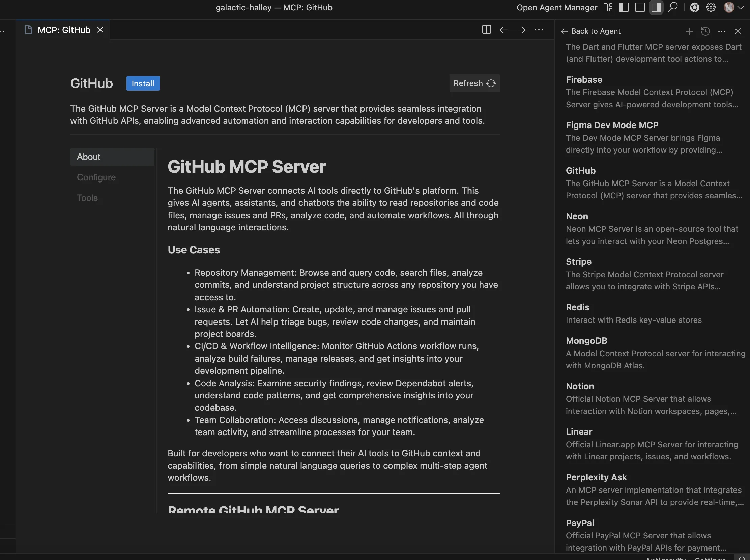This screenshot has width=750, height=560.
Task: Toggle the secondary side bar
Action: (x=656, y=7)
